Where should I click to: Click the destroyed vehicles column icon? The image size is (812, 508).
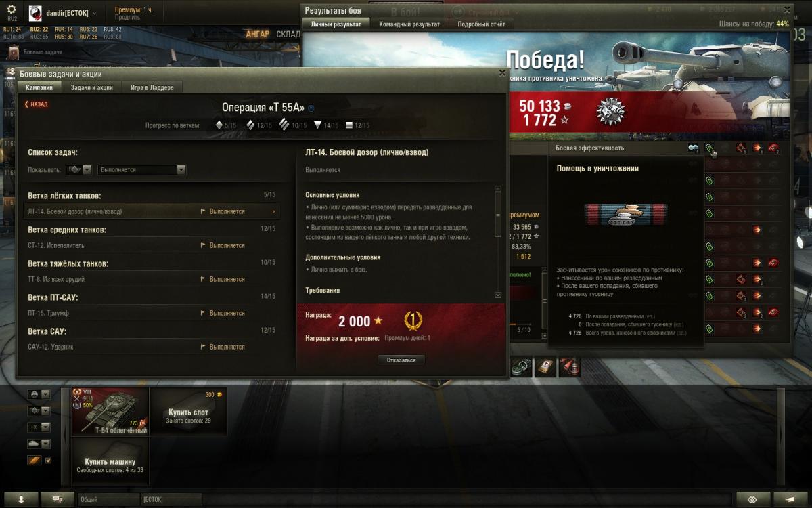(773, 148)
